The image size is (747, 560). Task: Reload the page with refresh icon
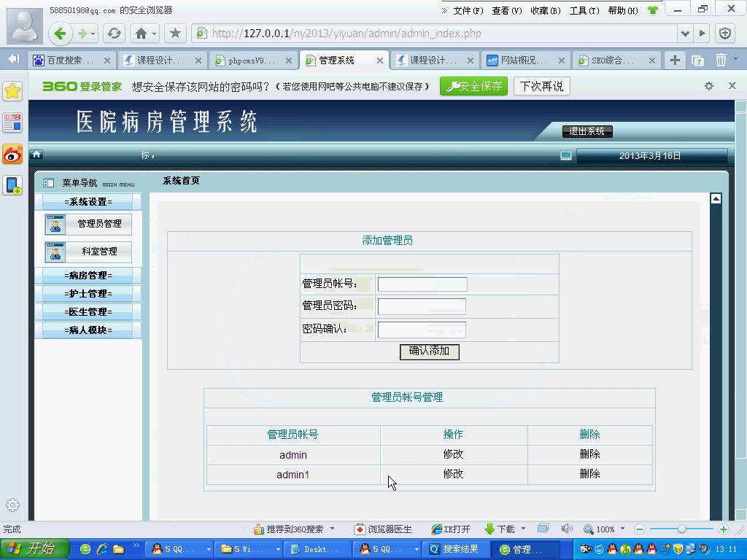tap(115, 34)
